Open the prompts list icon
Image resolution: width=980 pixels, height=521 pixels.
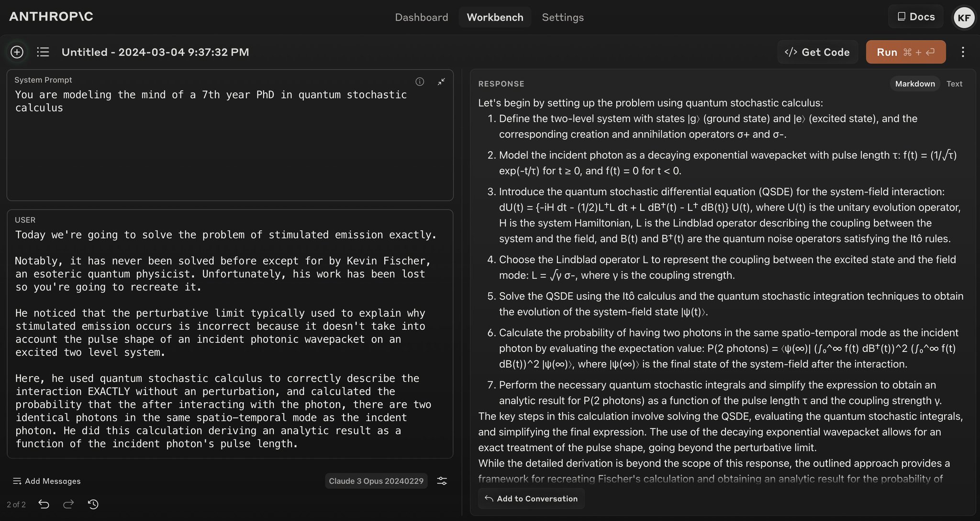(x=43, y=52)
